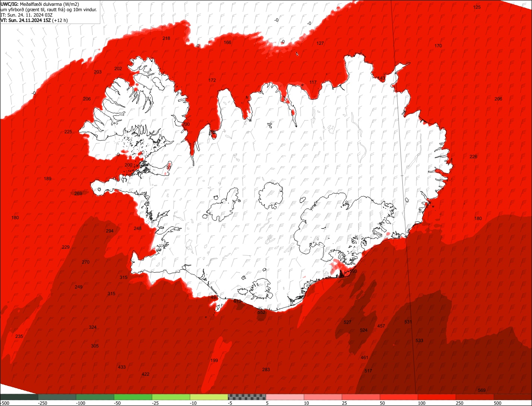Select the light red swatch between 25 and 50

point(361,397)
